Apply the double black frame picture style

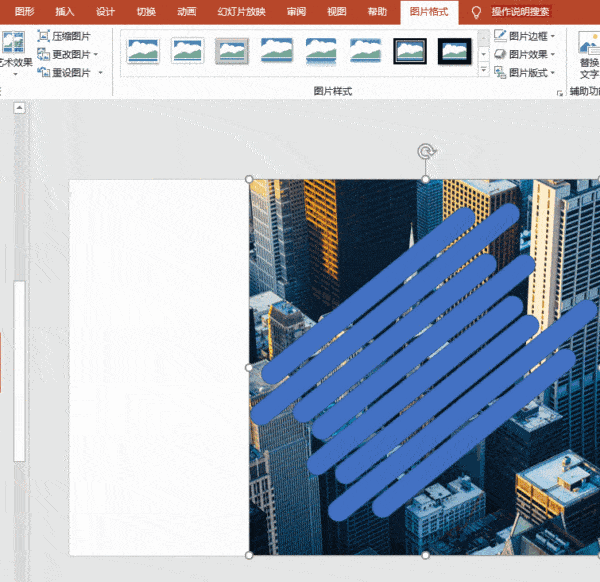pyautogui.click(x=410, y=51)
